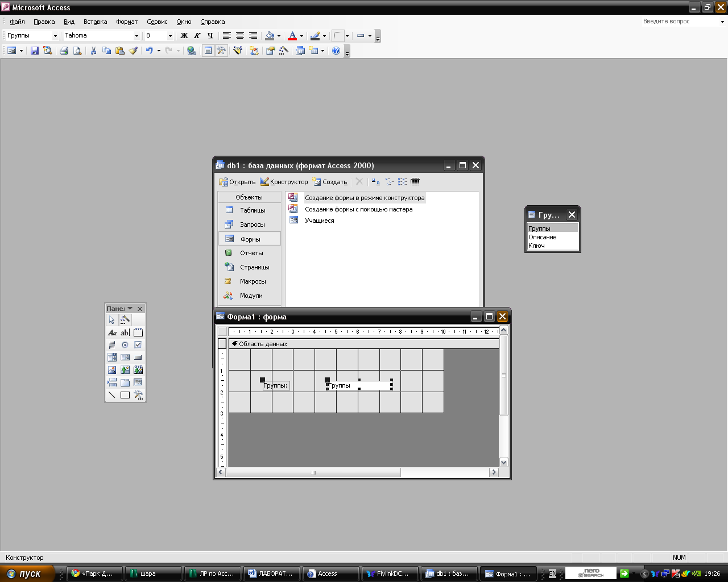Screen dimensions: 728x582
Task: Open the Формат menu
Action: point(127,22)
